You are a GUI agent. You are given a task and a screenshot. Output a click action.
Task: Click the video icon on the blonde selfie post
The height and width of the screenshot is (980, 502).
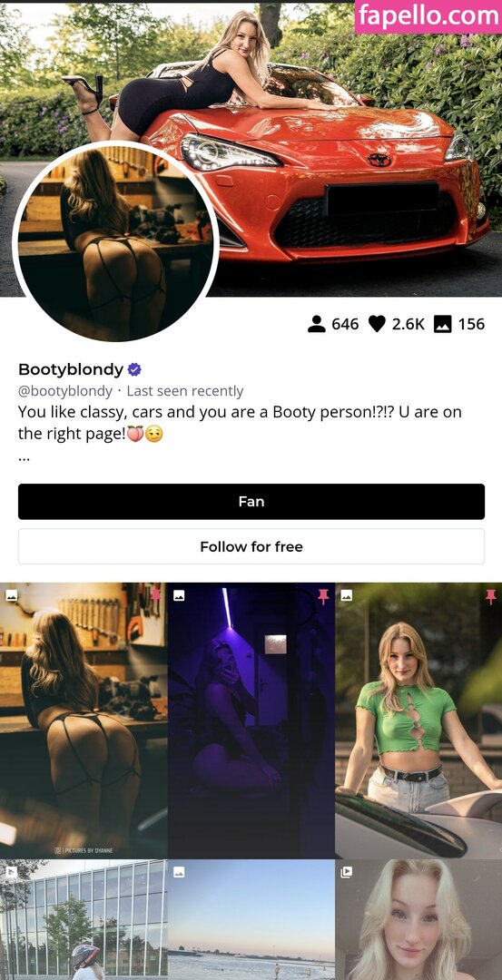(x=347, y=871)
